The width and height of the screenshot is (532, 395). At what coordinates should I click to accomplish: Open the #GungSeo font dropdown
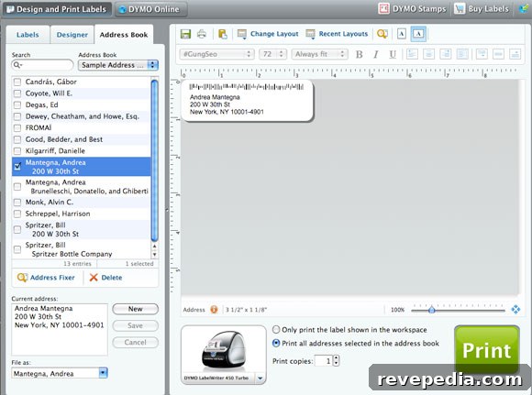(216, 54)
